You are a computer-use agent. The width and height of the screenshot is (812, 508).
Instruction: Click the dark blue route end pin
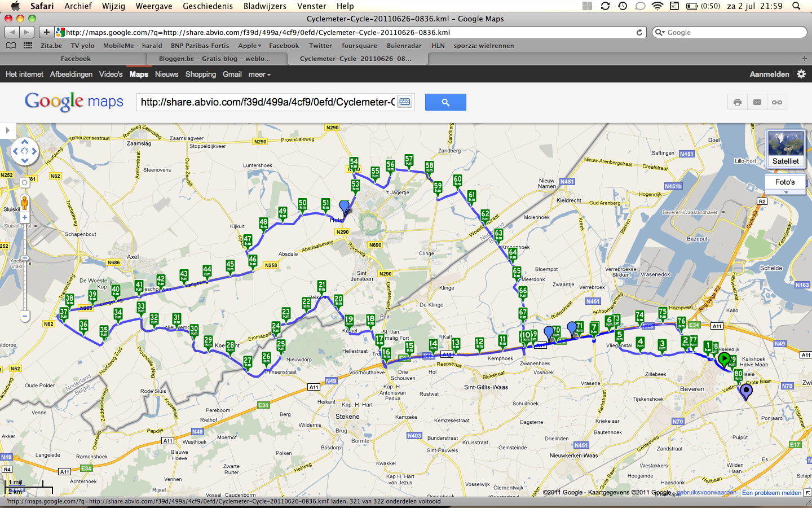746,391
